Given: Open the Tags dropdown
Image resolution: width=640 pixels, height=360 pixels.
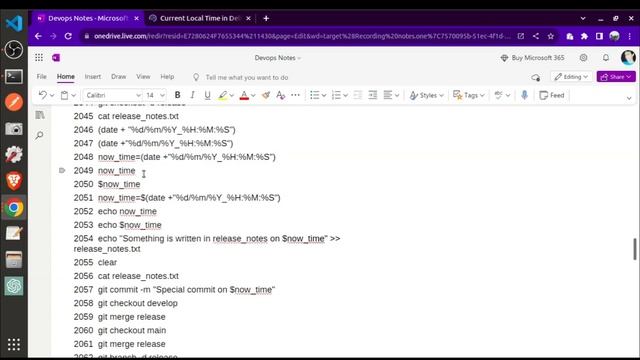Looking at the screenshot, I should click(x=469, y=95).
